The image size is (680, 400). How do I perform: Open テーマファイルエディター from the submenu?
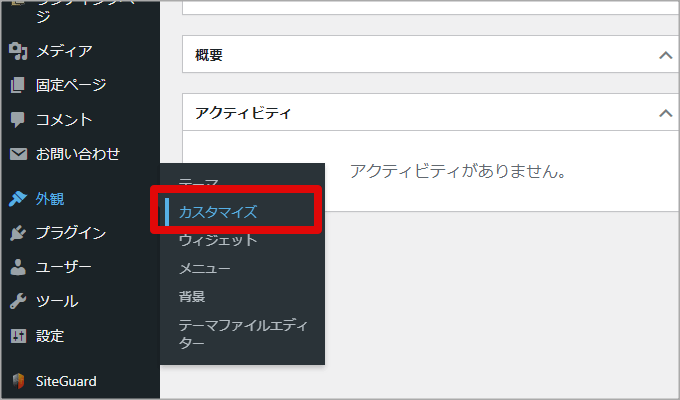pos(243,334)
